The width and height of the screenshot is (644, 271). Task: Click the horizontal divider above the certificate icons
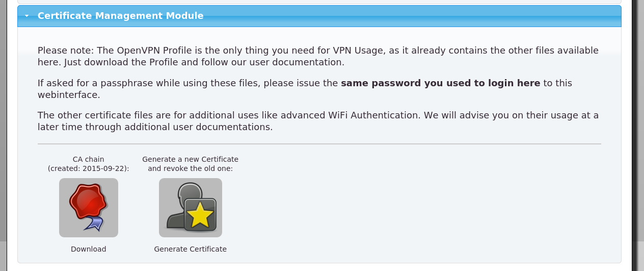pyautogui.click(x=319, y=144)
